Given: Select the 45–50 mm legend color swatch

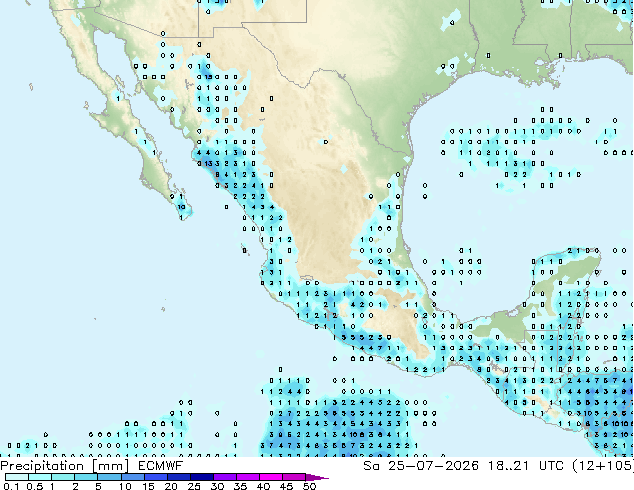Looking at the screenshot, I should tap(294, 477).
